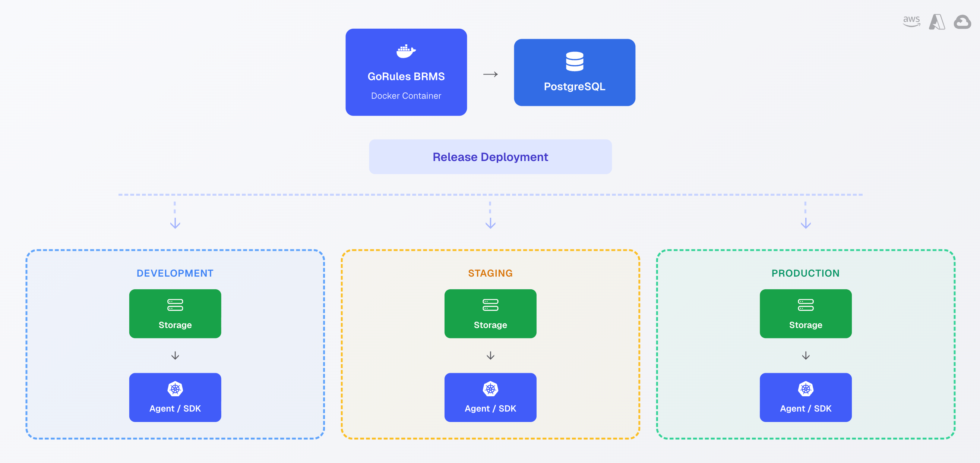Click the PostgreSQL database cylinder icon
This screenshot has width=980, height=463.
(575, 61)
